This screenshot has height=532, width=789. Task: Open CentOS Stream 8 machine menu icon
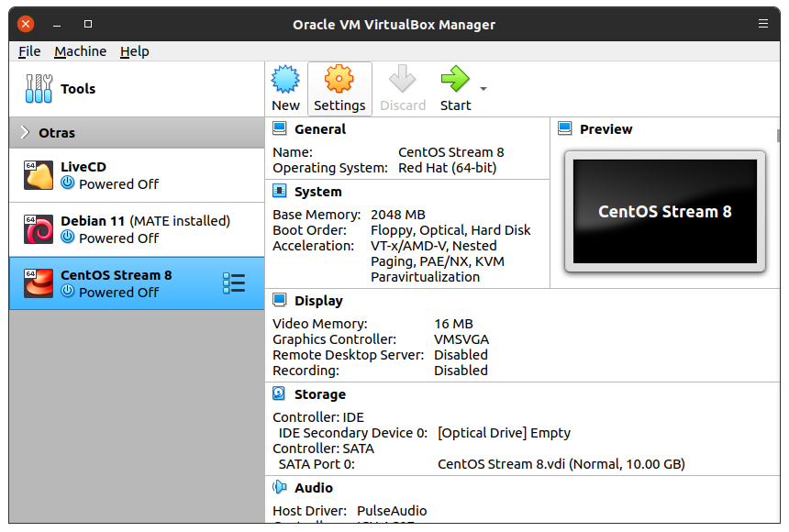coord(234,283)
